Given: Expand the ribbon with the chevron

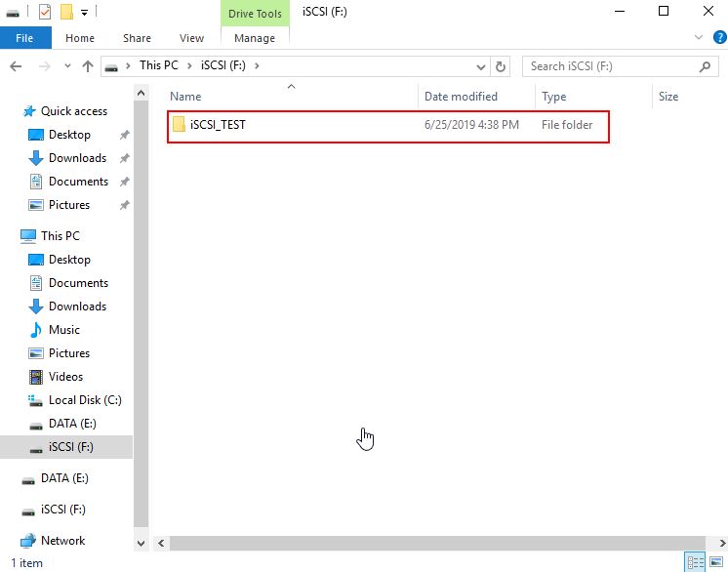Looking at the screenshot, I should 699,37.
